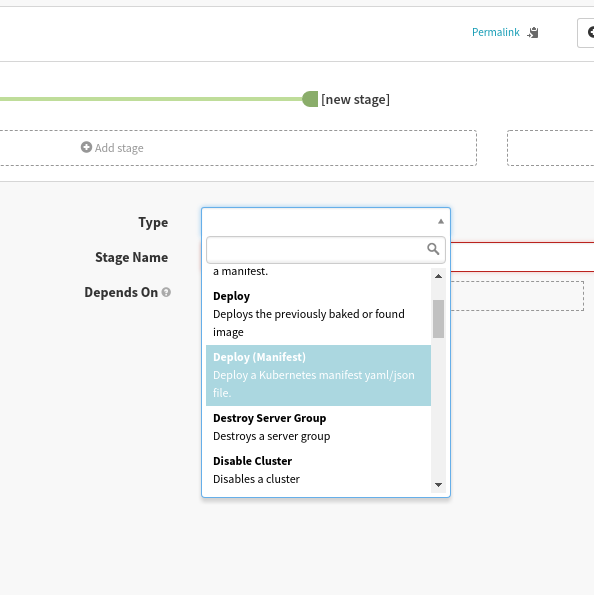This screenshot has width=594, height=595.
Task: Select the new stage node in pipeline graph
Action: coord(310,99)
